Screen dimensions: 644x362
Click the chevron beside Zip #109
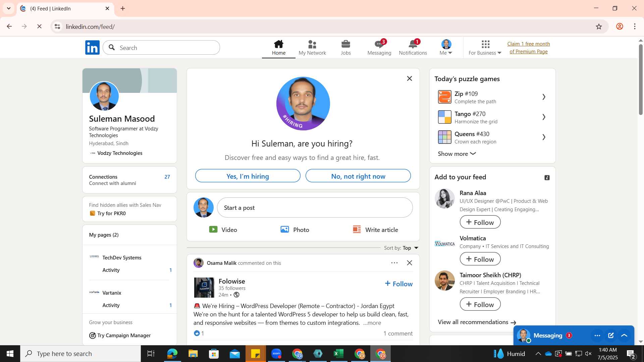point(544,97)
